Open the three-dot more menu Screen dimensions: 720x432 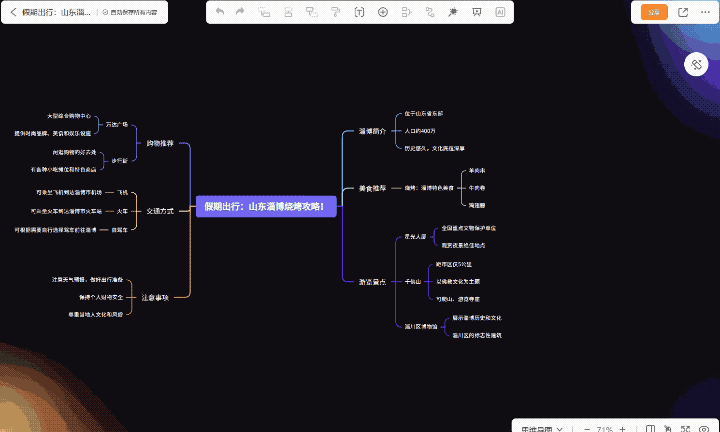[x=706, y=12]
